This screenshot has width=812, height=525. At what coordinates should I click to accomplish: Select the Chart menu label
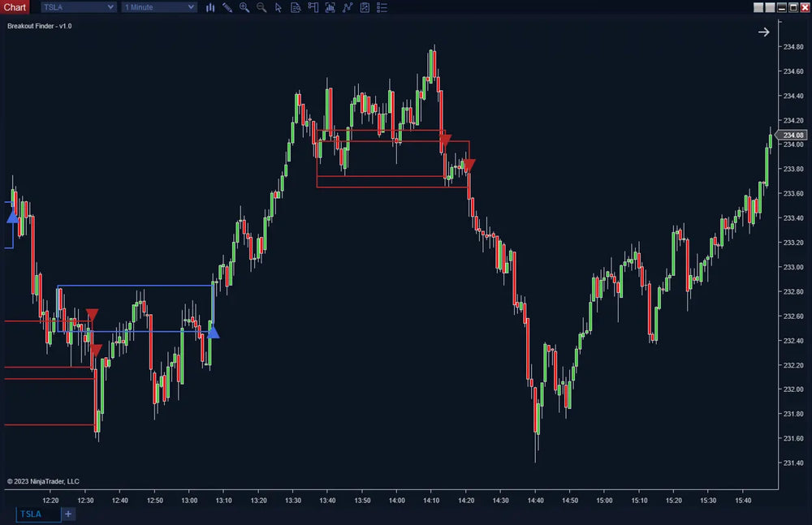[14, 6]
